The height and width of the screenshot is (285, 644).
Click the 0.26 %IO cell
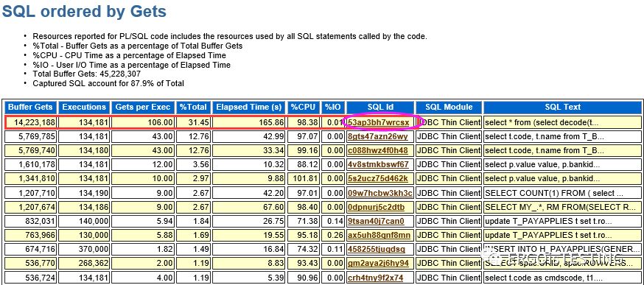tap(332, 236)
